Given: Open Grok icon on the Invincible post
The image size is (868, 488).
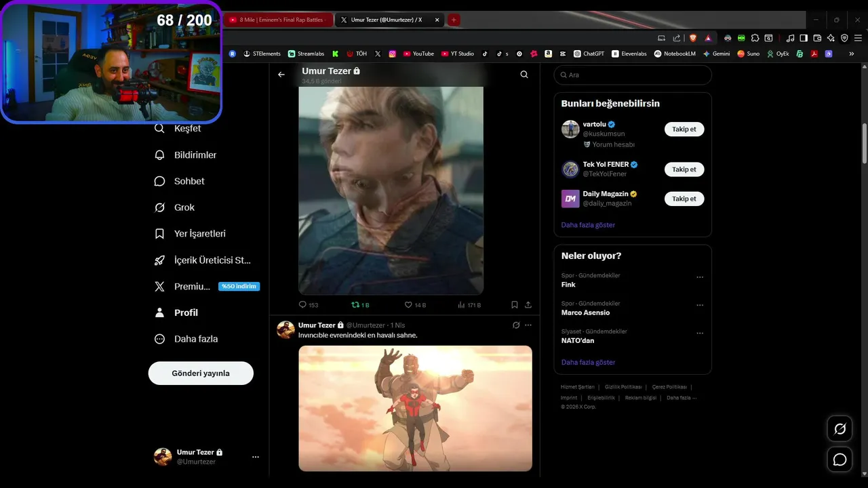Looking at the screenshot, I should 516,325.
